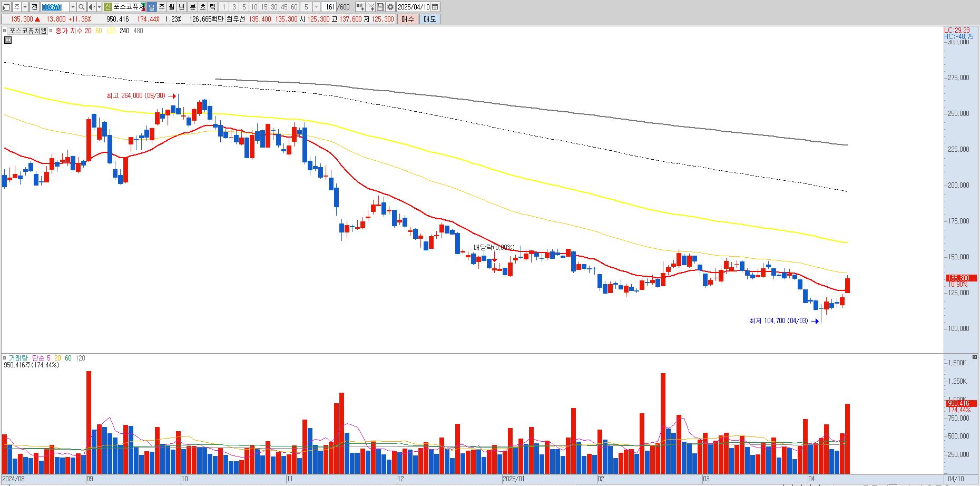The height and width of the screenshot is (486, 980).
Task: Open the stock search magnifier
Action: click(x=82, y=7)
